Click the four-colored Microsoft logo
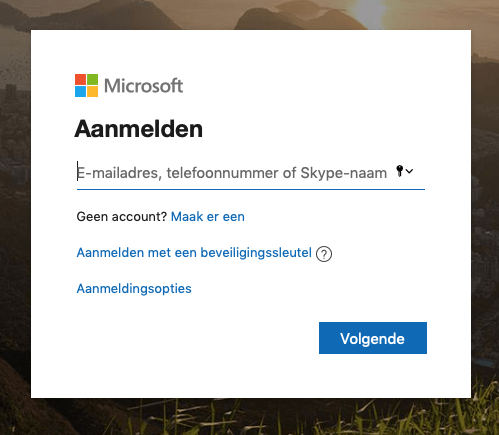 [86, 85]
